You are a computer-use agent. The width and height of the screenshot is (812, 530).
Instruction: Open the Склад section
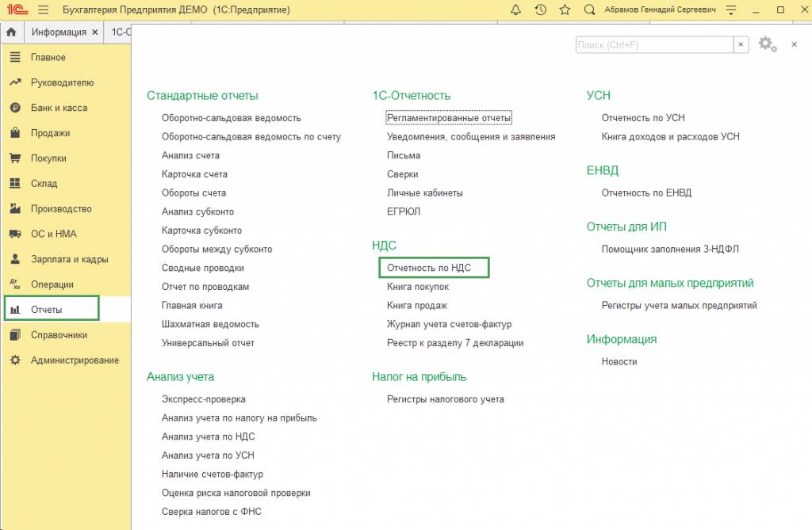[44, 184]
